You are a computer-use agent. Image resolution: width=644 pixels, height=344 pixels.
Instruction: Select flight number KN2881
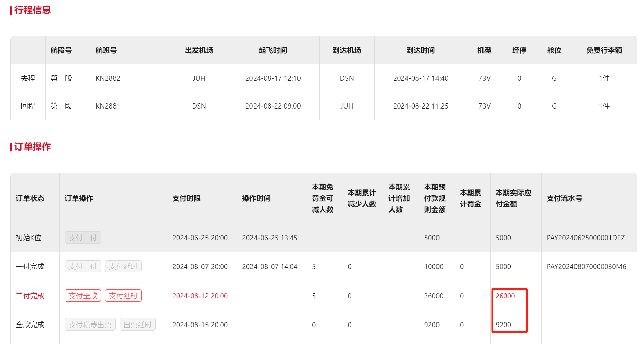click(108, 106)
